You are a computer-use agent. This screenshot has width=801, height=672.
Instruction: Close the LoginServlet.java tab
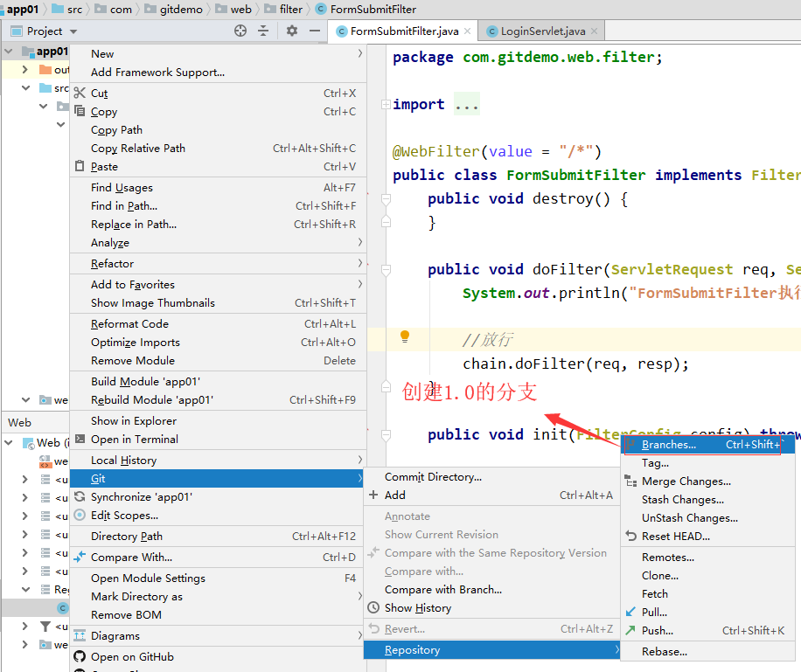click(594, 31)
